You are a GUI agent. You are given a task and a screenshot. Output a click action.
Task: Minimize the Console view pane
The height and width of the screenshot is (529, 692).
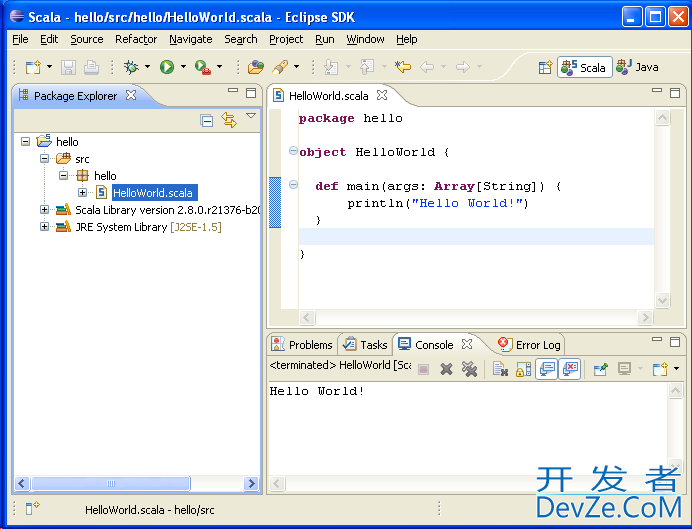click(x=657, y=339)
